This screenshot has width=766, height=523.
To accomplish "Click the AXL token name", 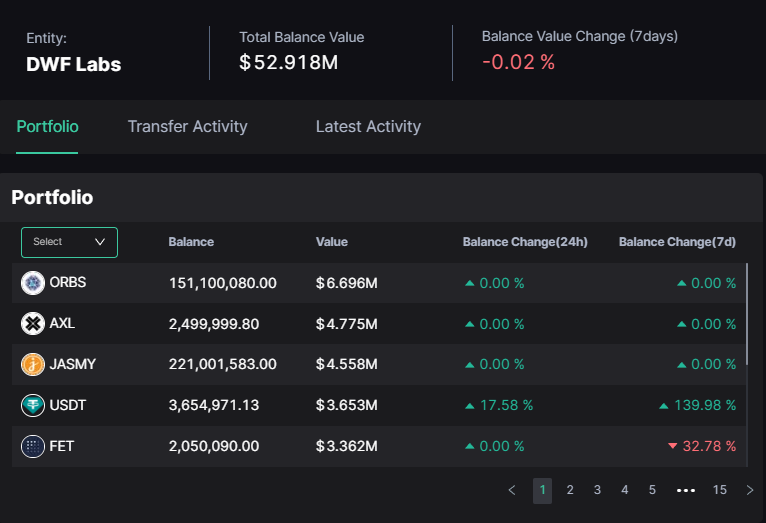I will tap(62, 323).
